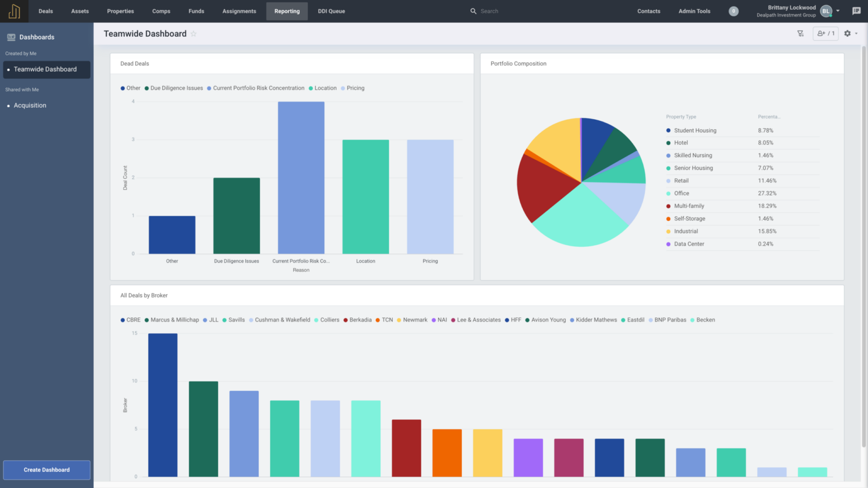This screenshot has width=868, height=488.
Task: Toggle CBRE in the All Deals by Broker legend
Action: pyautogui.click(x=132, y=320)
